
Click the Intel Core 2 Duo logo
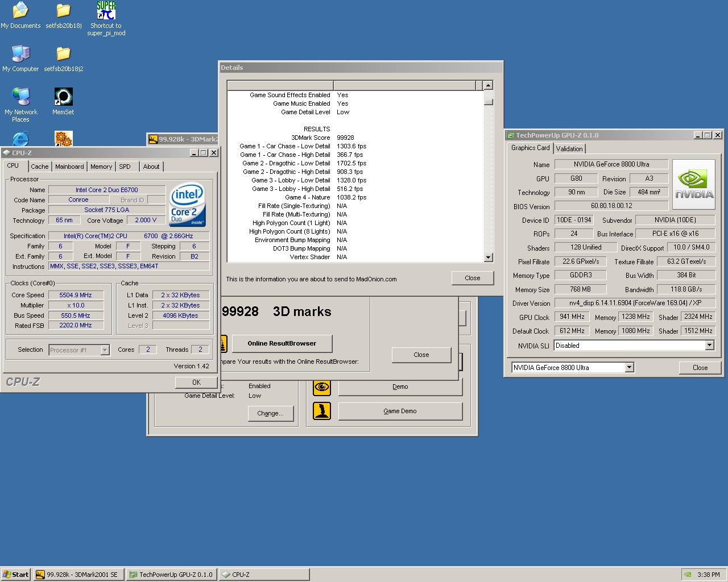[x=187, y=205]
